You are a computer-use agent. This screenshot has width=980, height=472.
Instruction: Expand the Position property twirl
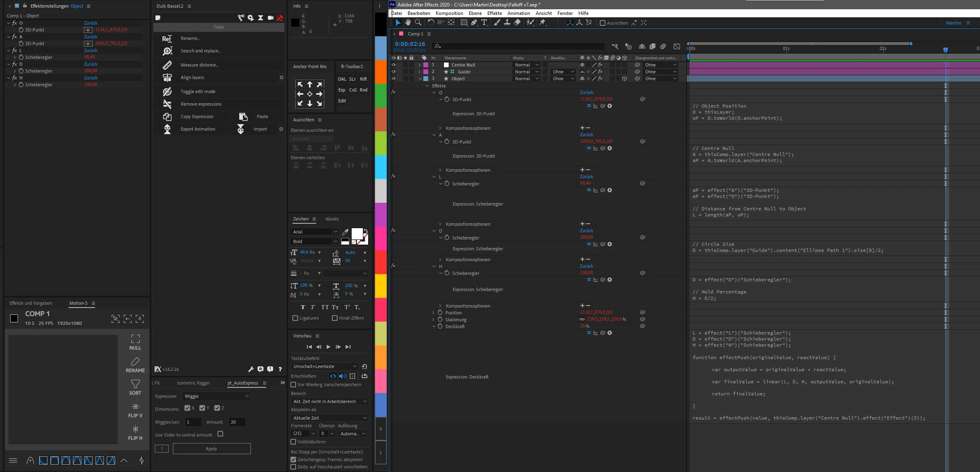coord(433,313)
